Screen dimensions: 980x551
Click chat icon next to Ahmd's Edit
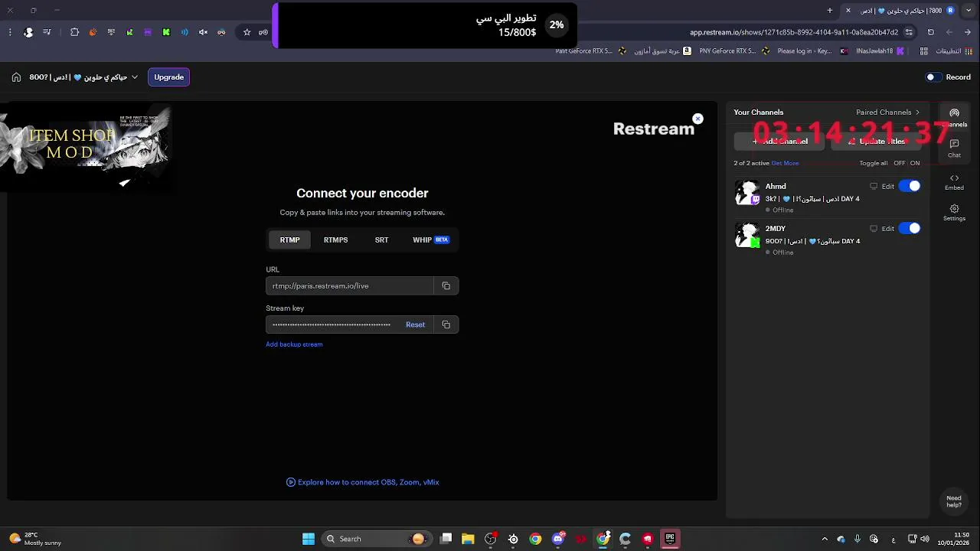point(874,186)
